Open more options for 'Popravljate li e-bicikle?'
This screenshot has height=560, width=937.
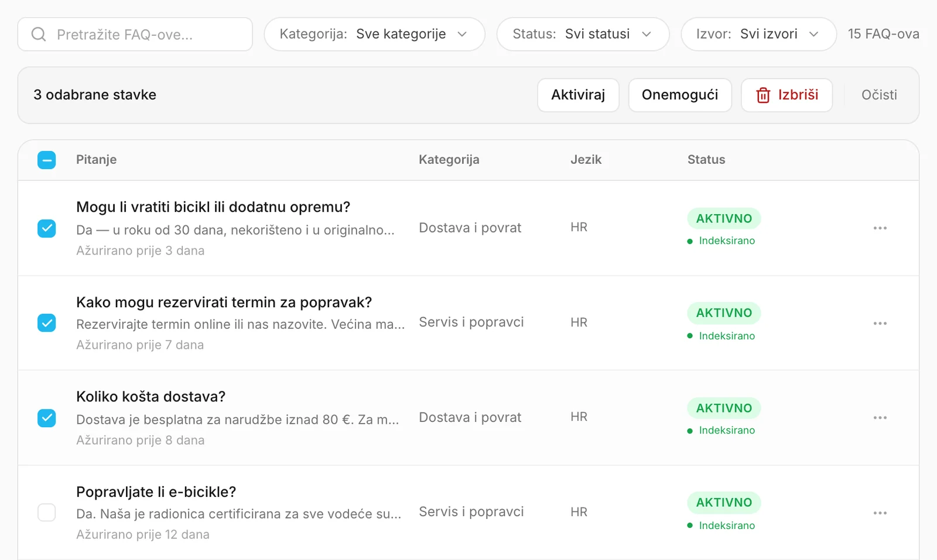pos(880,513)
